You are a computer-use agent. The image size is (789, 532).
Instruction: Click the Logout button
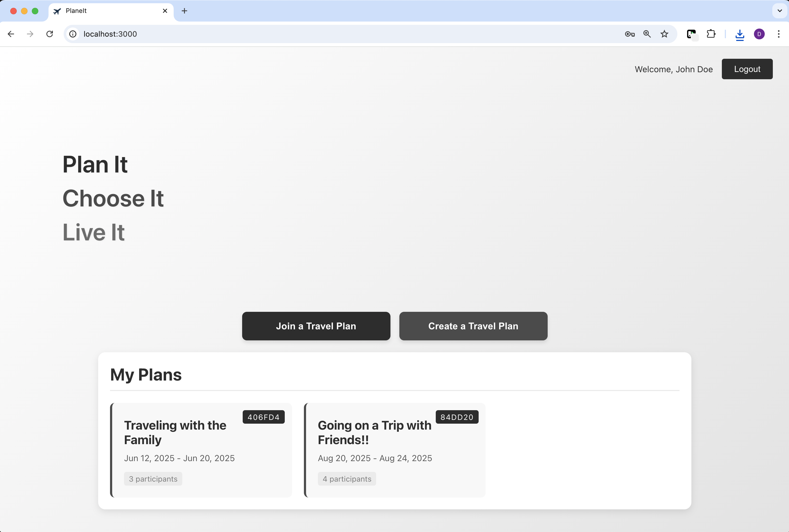[x=747, y=69]
